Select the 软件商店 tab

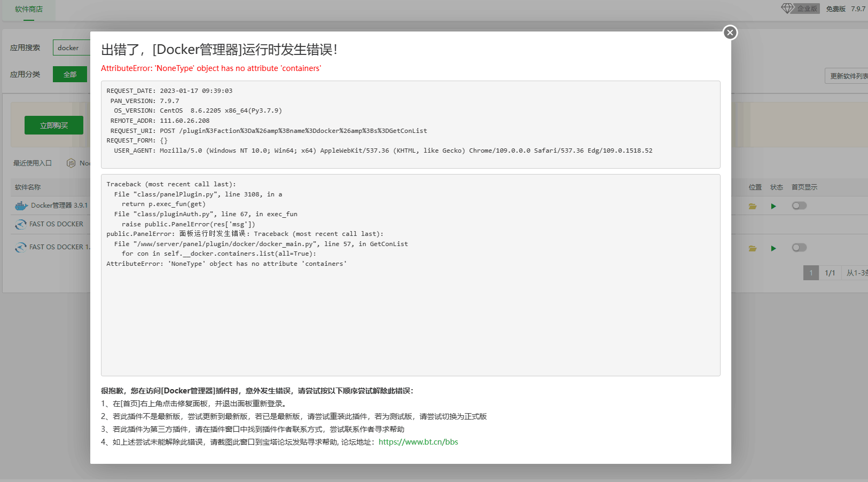(29, 9)
